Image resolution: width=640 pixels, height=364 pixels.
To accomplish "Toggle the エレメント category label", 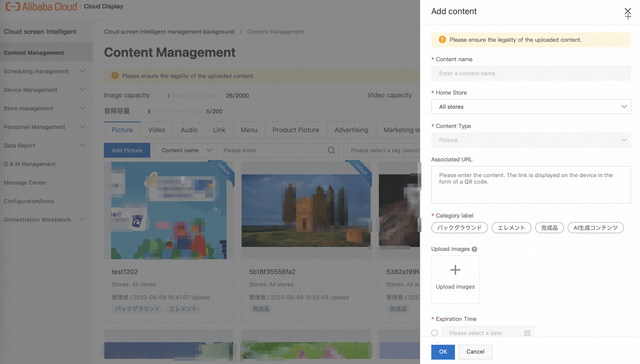I will tap(511, 228).
